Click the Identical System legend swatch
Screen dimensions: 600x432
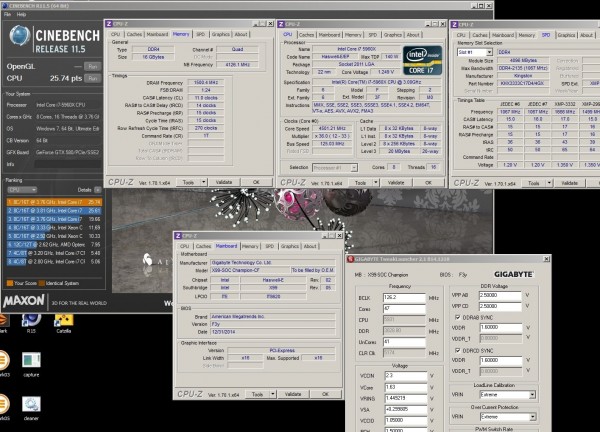coord(42,283)
